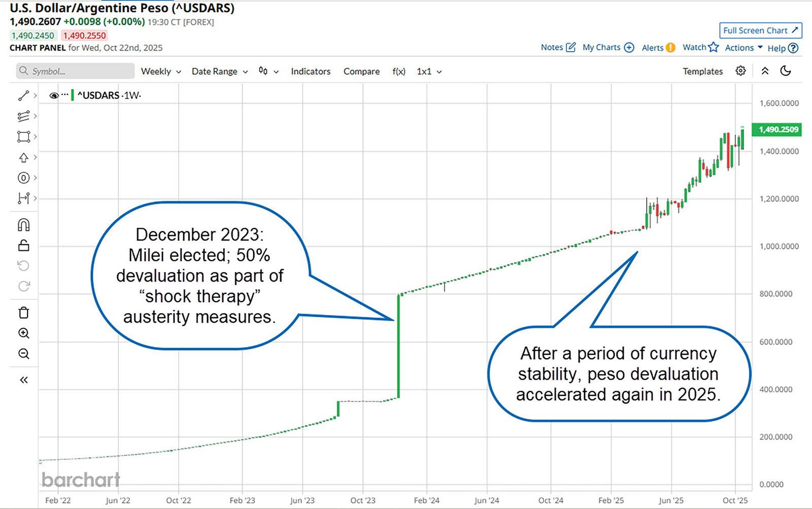Viewport: 812px width, 509px height.
Task: Select the rectangle shape tool
Action: coord(23,137)
